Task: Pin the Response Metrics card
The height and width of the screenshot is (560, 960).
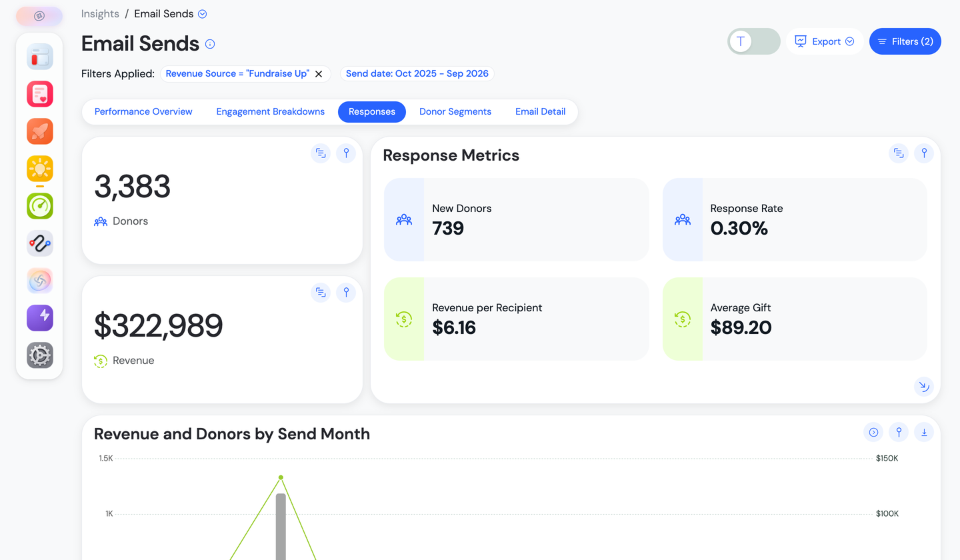Action: pos(924,153)
